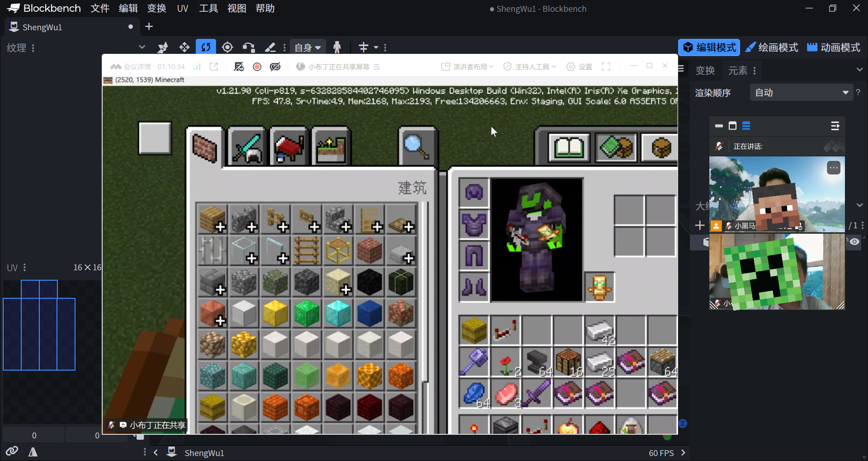
Task: Click the hidden-eye icon in meeting toolbar
Action: [x=275, y=67]
